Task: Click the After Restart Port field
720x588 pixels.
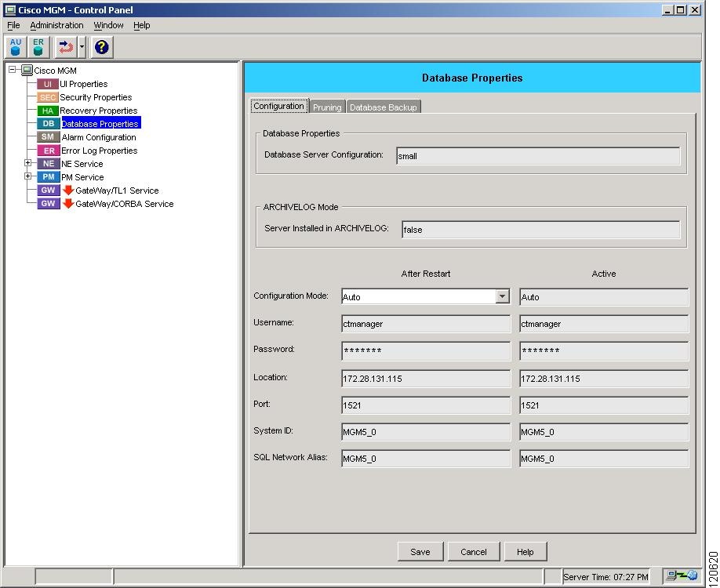Action: pos(425,405)
